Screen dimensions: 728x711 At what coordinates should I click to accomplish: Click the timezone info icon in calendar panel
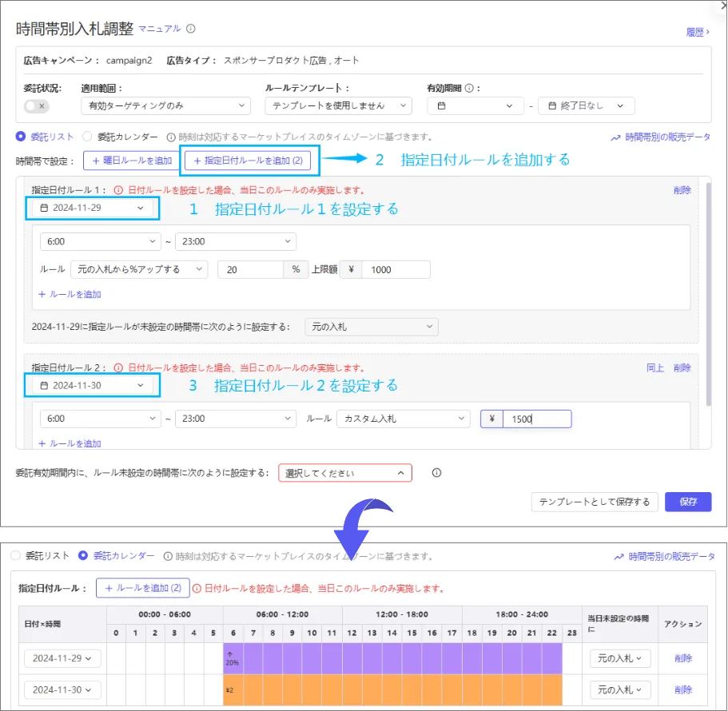click(168, 556)
